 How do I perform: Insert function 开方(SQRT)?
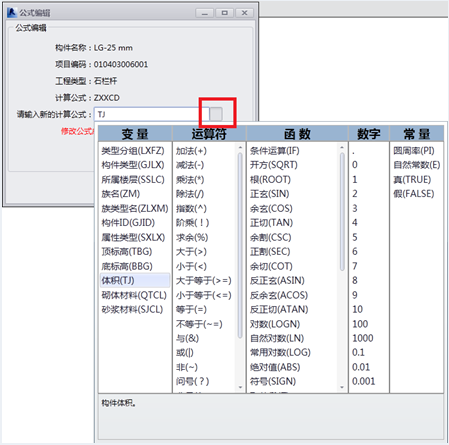(x=274, y=165)
